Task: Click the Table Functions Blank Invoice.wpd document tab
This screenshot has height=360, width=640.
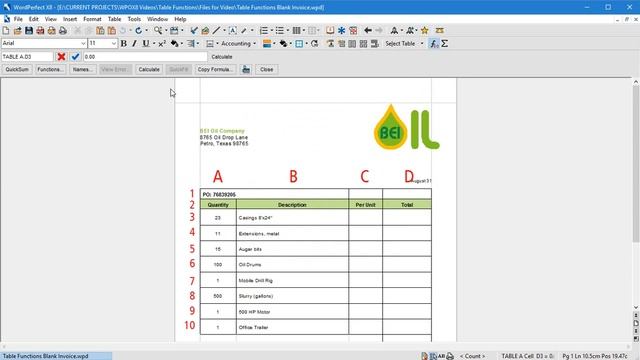Action: pyautogui.click(x=56, y=356)
